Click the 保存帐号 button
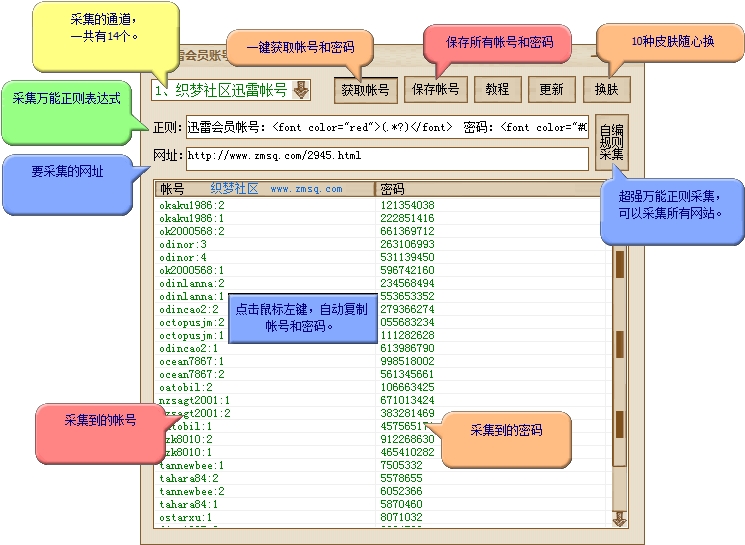745x545 pixels. coord(436,89)
